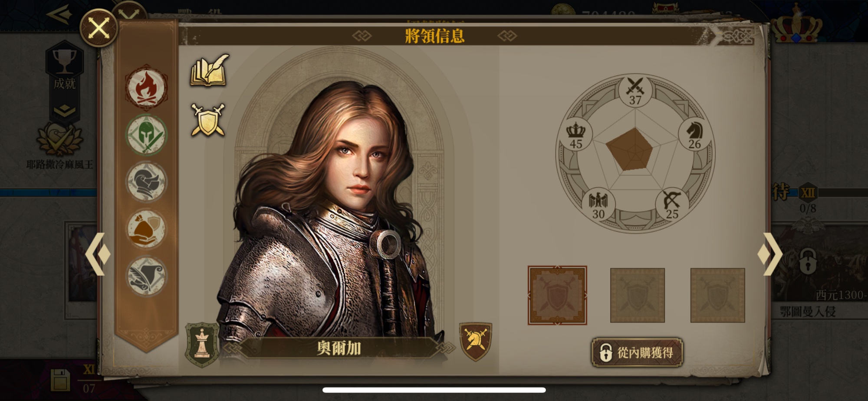Go to previous general with left arrow
The height and width of the screenshot is (401, 868).
[x=97, y=254]
